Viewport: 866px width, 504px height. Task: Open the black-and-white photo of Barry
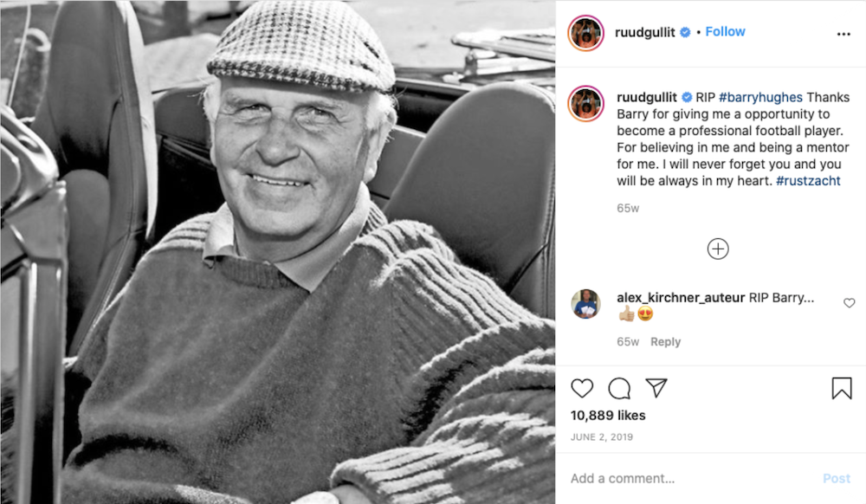278,252
